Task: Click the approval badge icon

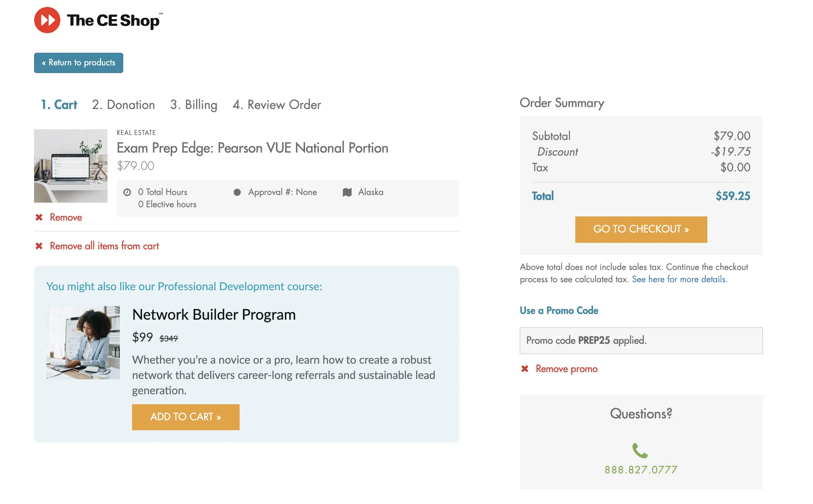Action: [x=237, y=192]
